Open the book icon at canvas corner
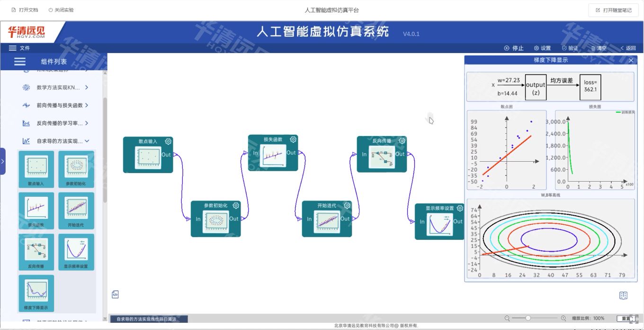Viewport: 644px width, 330px height. pos(623,295)
